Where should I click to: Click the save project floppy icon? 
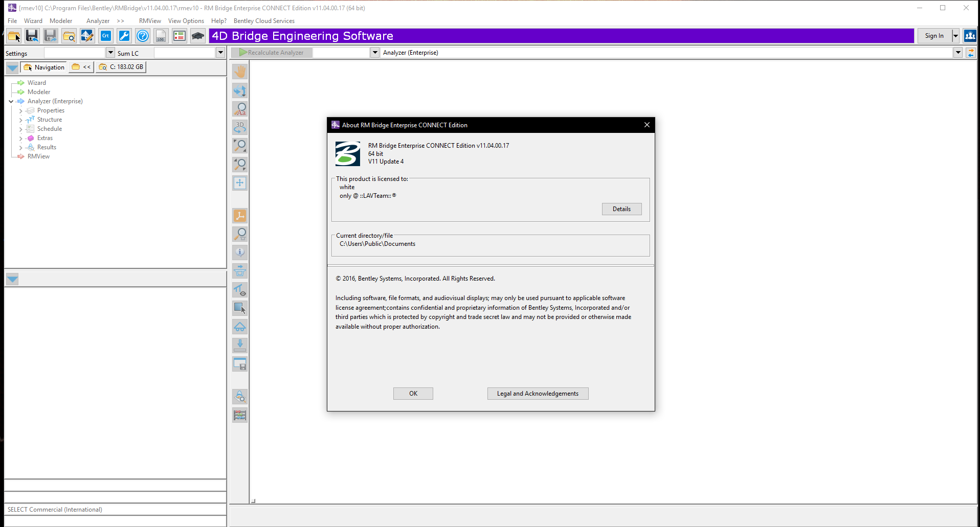point(32,36)
